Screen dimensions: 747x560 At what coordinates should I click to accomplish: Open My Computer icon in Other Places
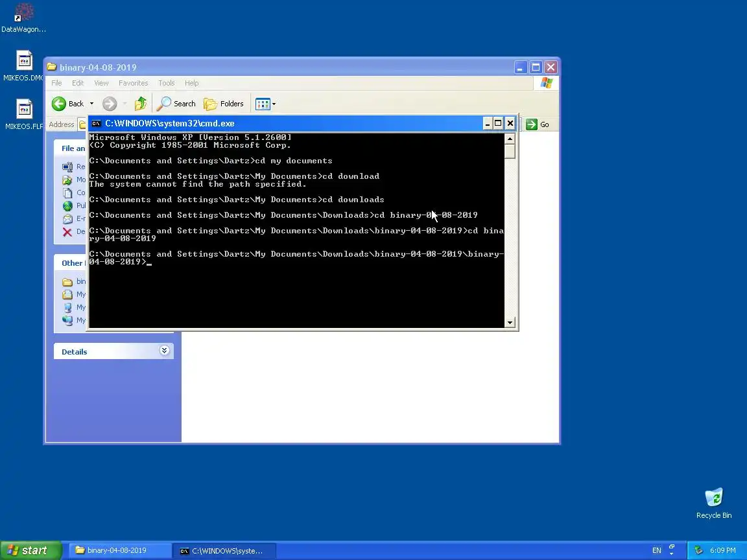67,307
